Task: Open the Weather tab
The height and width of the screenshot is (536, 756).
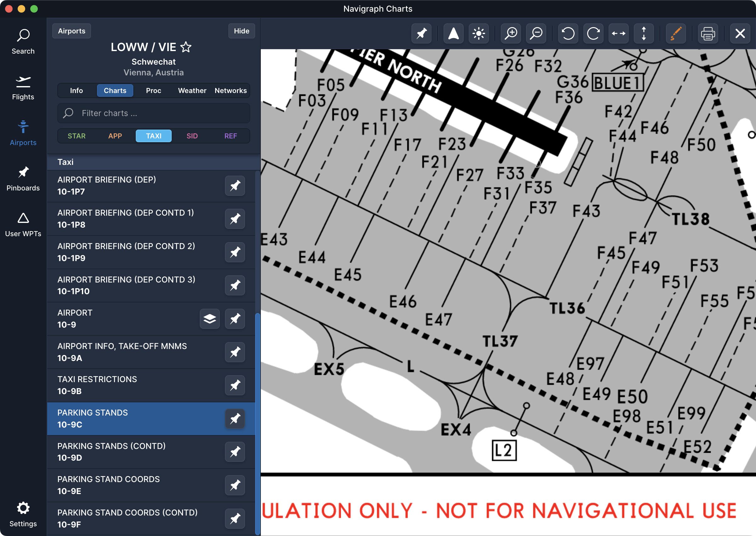Action: click(x=192, y=90)
